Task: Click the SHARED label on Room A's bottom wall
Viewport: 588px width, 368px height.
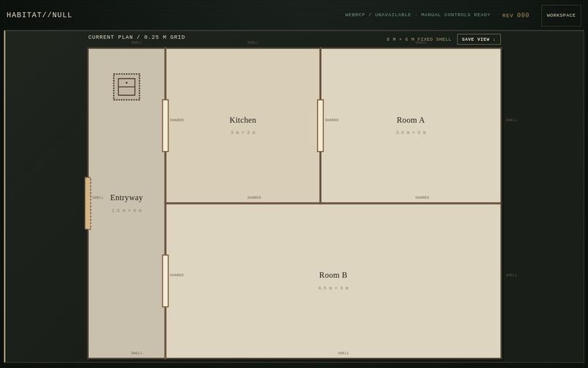Action: (x=422, y=198)
